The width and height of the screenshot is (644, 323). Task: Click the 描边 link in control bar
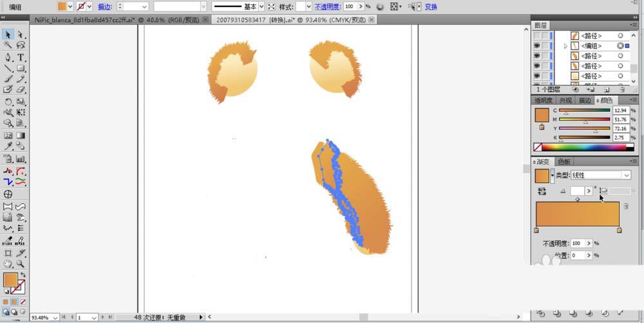[x=105, y=6]
